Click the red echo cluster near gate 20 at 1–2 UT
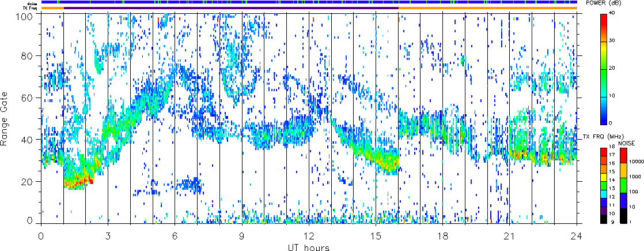Viewport: 644px width, 251px height. point(78,181)
